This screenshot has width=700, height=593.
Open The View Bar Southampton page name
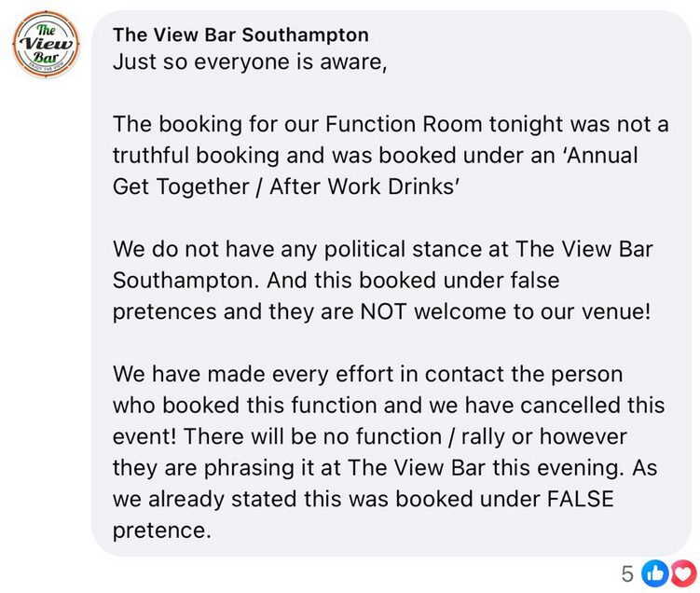pyautogui.click(x=240, y=35)
